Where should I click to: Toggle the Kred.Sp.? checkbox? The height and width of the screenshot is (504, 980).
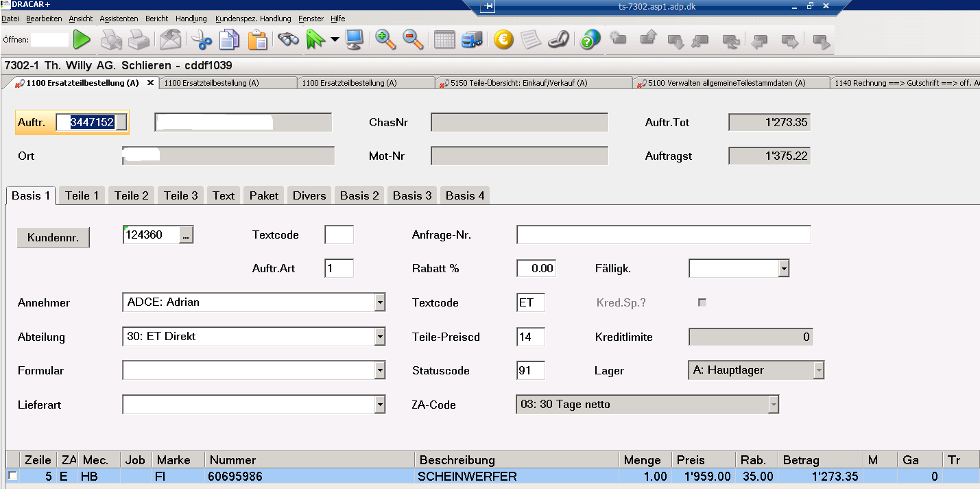coord(702,302)
